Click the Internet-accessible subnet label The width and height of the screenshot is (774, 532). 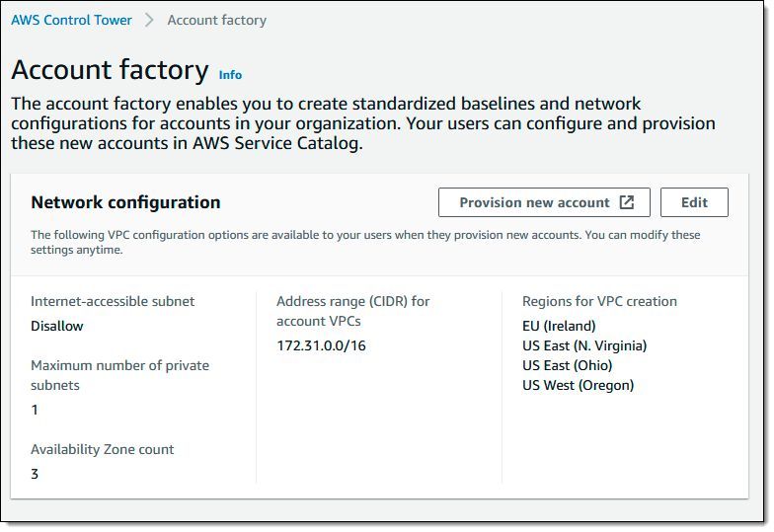click(113, 301)
